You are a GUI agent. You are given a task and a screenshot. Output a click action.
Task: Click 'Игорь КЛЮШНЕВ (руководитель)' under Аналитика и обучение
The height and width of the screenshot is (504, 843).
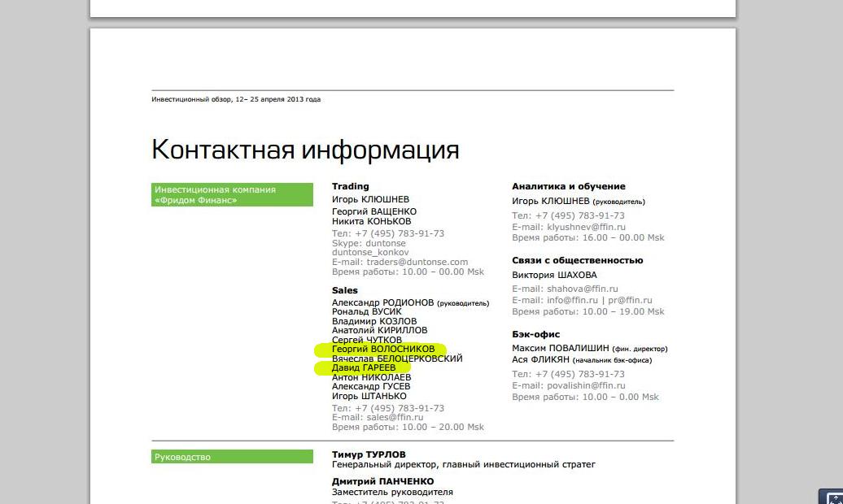[x=579, y=201]
